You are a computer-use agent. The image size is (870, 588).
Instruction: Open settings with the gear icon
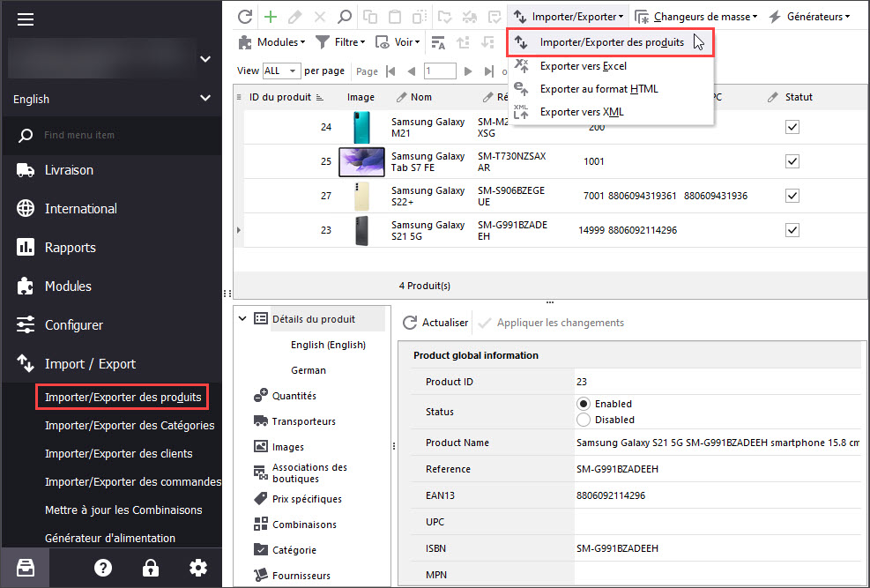coord(198,568)
